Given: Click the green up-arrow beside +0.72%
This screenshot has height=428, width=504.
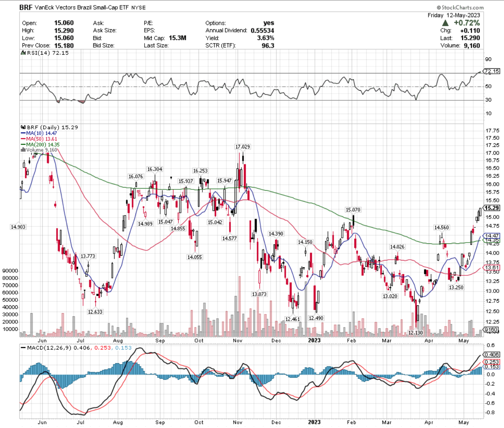Looking at the screenshot, I should pos(445,23).
